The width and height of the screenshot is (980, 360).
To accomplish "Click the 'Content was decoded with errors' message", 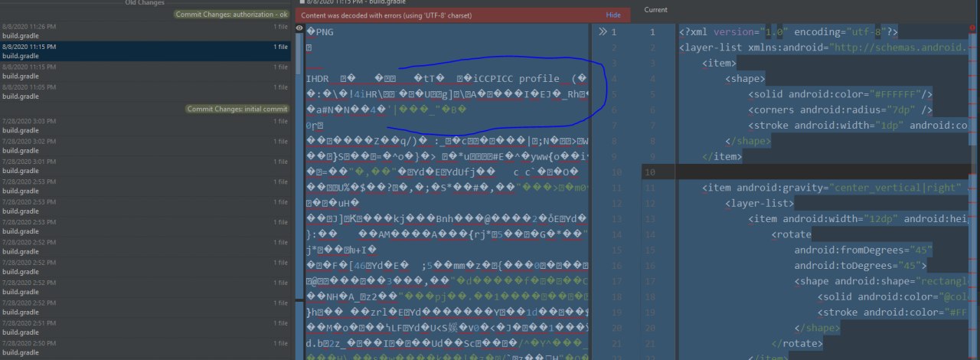I will coord(387,15).
